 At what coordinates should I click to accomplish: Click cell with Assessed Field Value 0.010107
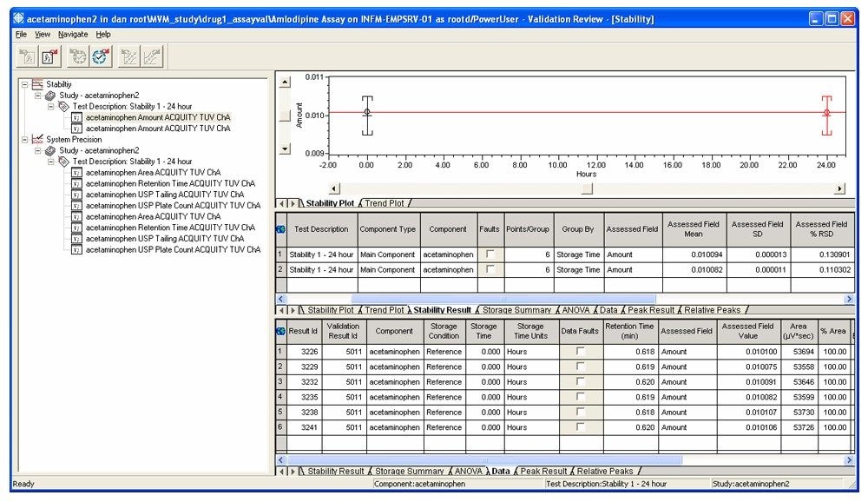(749, 413)
